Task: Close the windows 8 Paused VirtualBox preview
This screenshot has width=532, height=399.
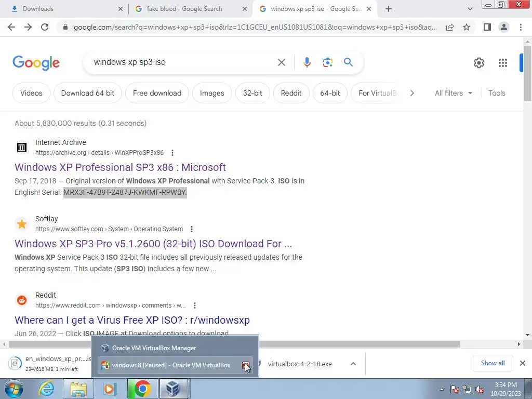Action: [x=246, y=365]
